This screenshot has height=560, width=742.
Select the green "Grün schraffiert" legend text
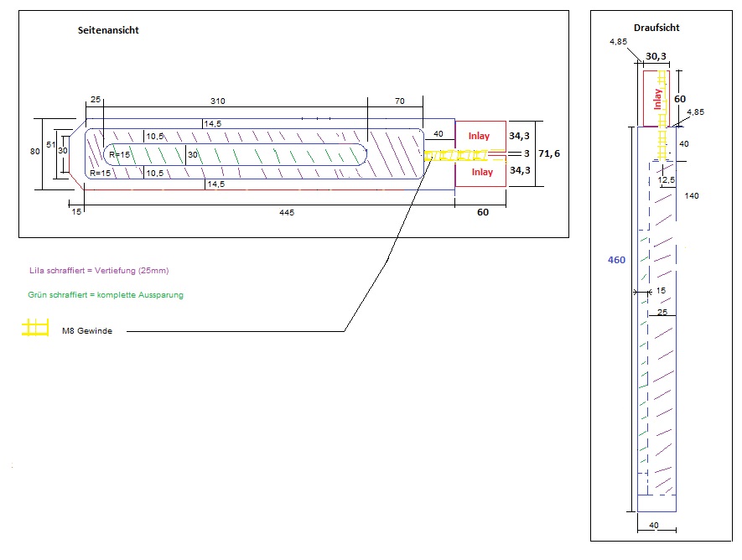click(x=105, y=295)
